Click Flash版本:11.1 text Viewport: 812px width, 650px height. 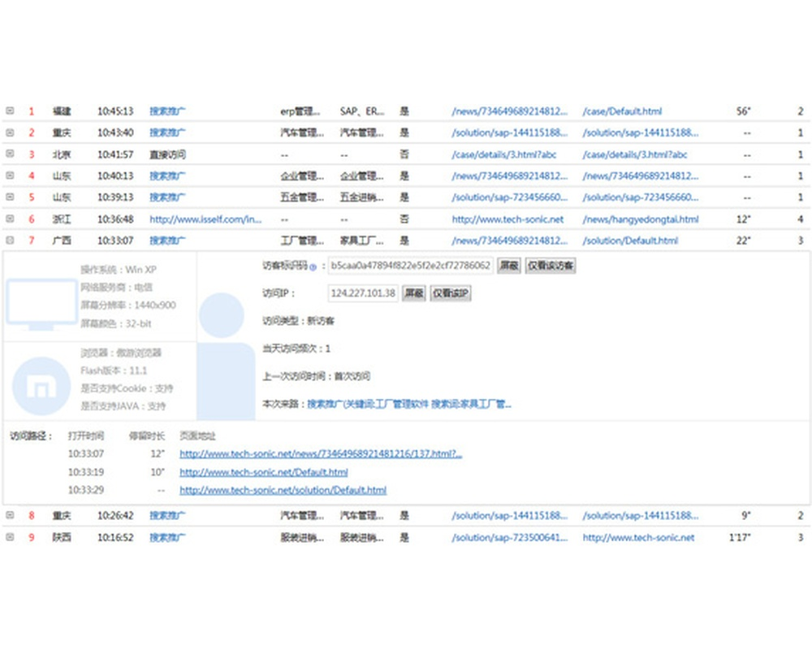pyautogui.click(x=114, y=370)
